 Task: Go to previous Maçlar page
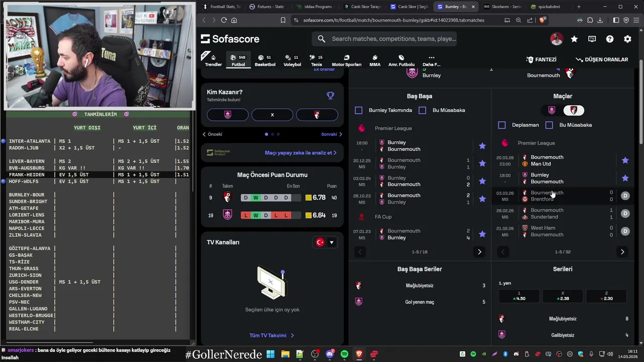point(503,252)
